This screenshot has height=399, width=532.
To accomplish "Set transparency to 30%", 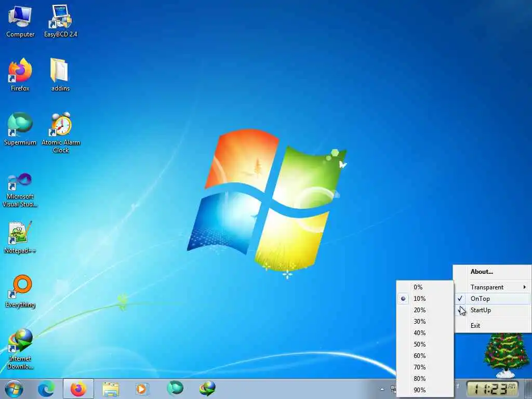I will 425,321.
